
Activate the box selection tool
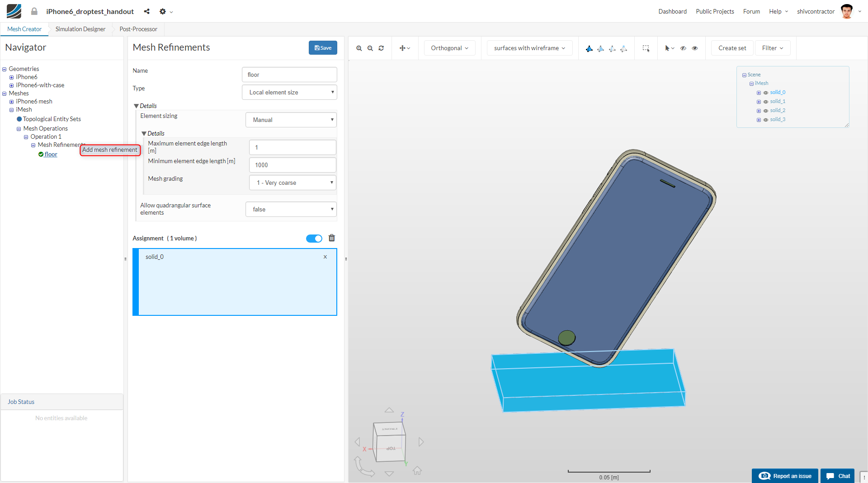(x=646, y=48)
